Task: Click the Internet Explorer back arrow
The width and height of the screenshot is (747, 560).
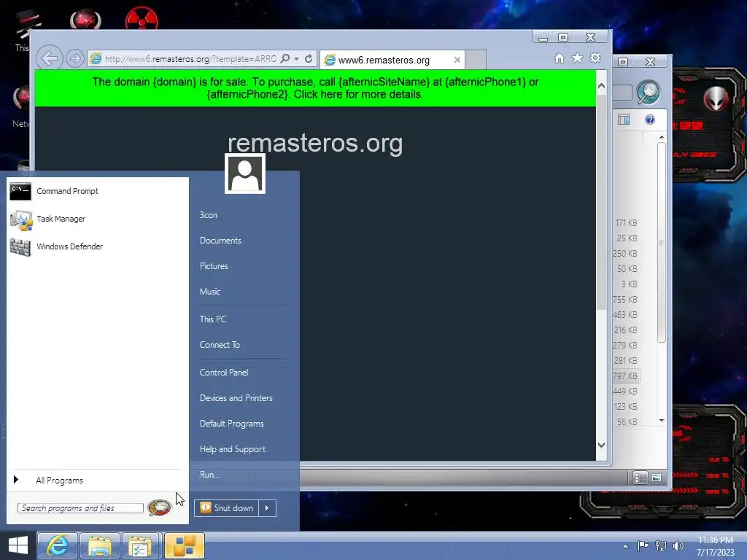Action: click(50, 58)
